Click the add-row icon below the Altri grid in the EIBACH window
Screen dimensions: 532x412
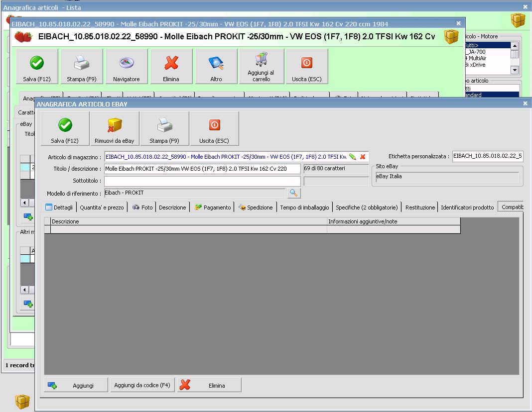tap(28, 303)
